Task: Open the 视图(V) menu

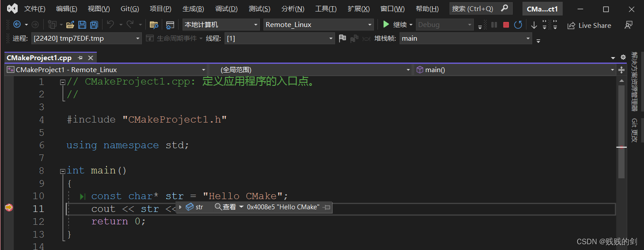Action: (99, 9)
